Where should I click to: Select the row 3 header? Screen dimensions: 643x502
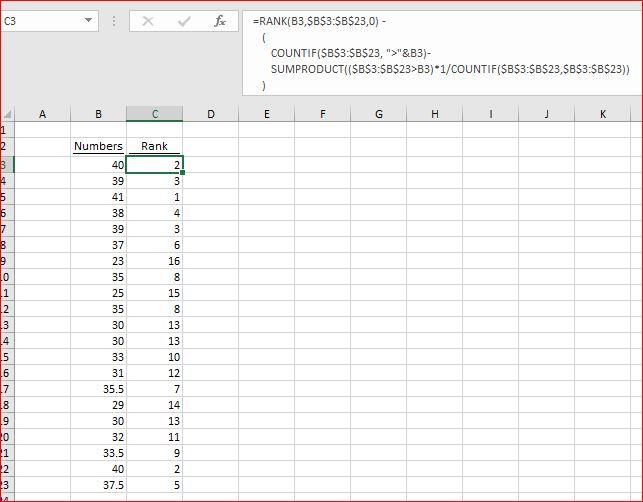(7, 165)
